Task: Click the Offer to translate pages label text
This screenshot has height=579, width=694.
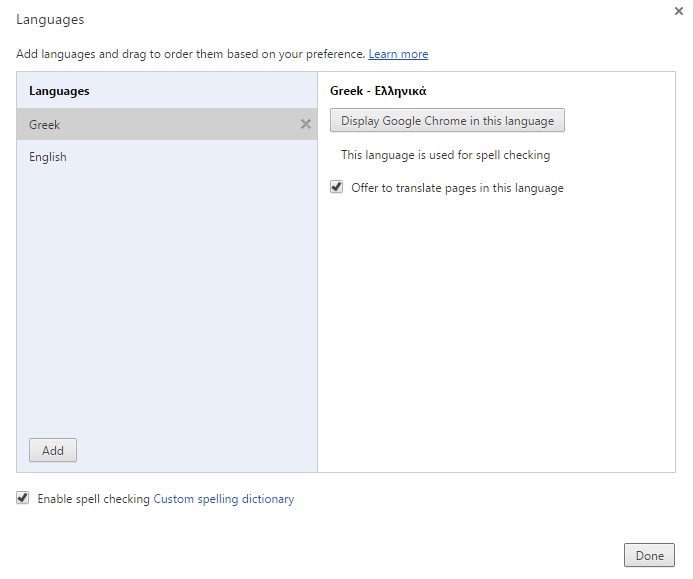Action: pos(457,188)
